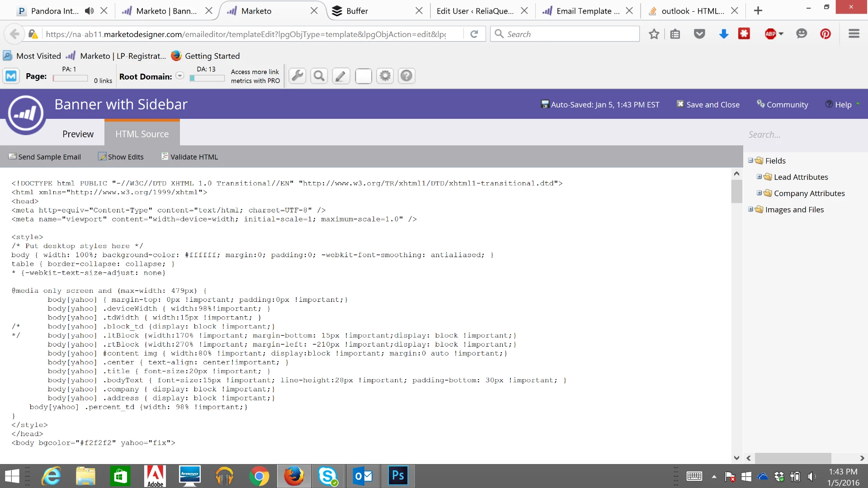Click the MozBar help question icon

coord(406,76)
